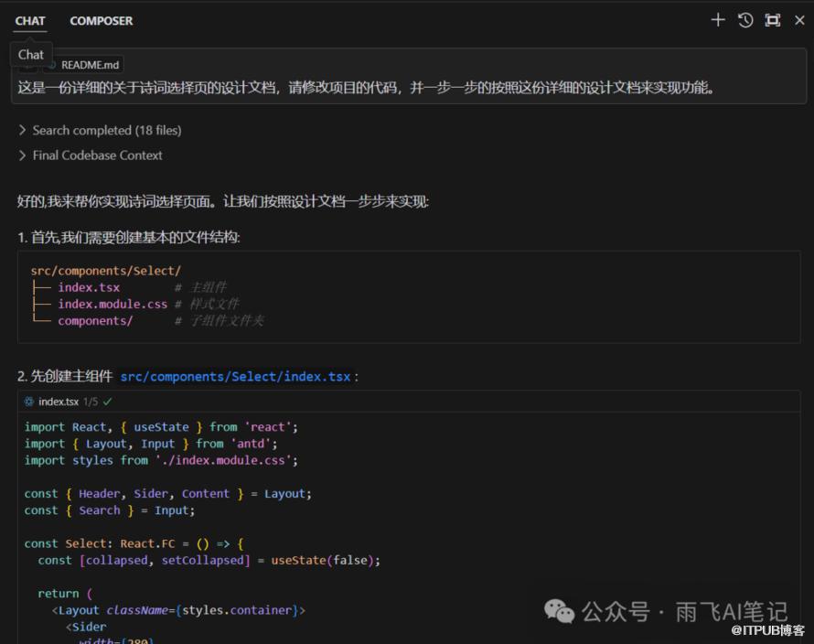The image size is (814, 644).
Task: Open the COMPOSER tab
Action: click(102, 20)
